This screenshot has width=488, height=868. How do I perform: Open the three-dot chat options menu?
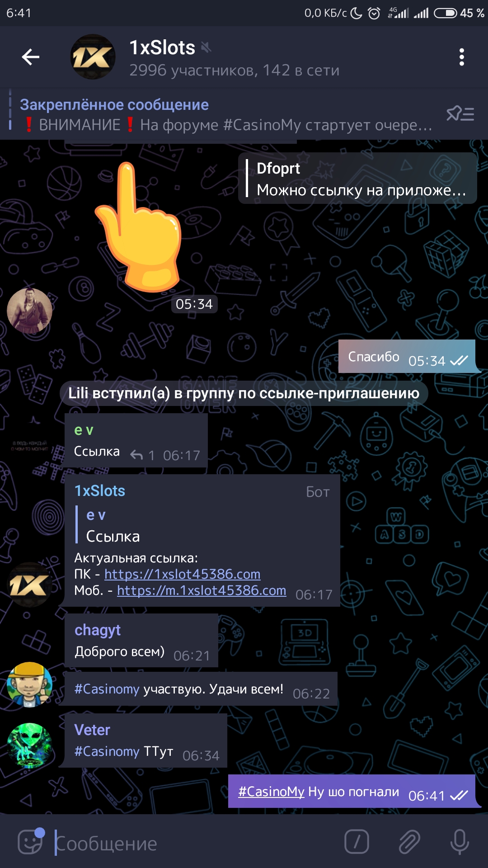461,57
